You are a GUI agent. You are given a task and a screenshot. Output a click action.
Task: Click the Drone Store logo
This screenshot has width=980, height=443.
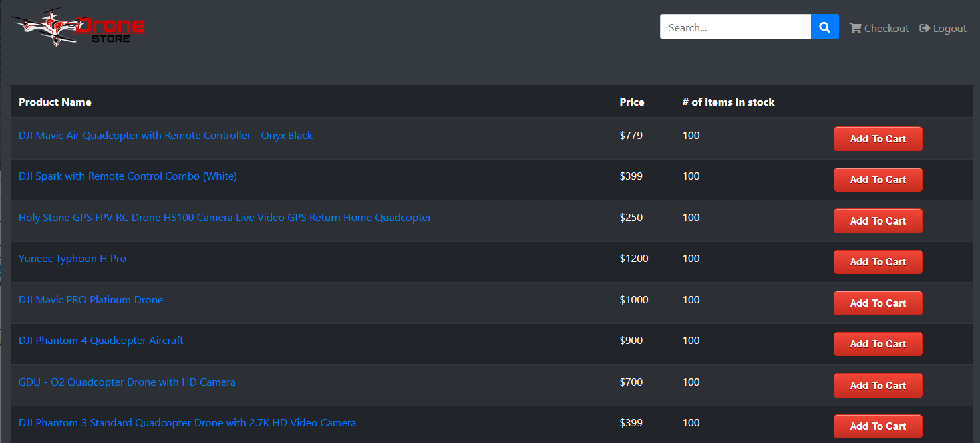pyautogui.click(x=79, y=27)
